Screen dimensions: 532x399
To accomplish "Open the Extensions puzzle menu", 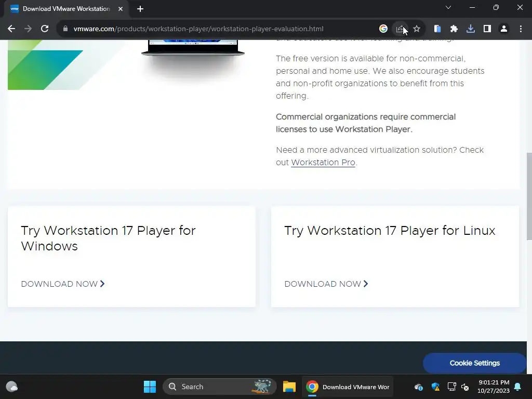I will [454, 29].
